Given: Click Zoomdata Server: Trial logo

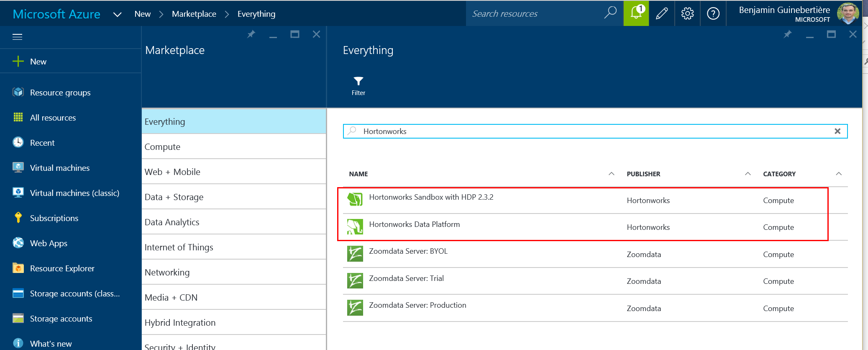Looking at the screenshot, I should 355,281.
